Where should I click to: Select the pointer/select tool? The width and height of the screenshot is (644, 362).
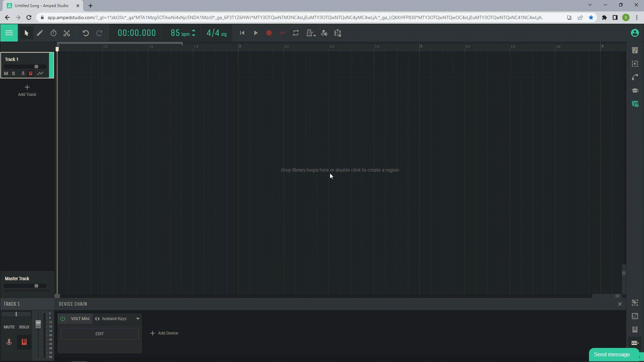(x=26, y=33)
